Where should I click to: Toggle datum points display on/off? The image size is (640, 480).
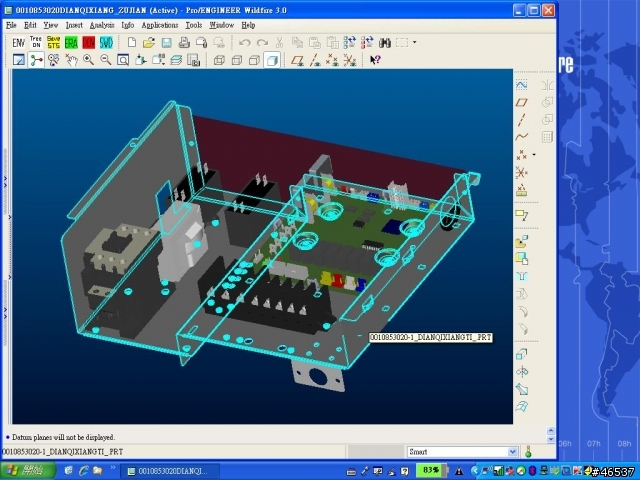[x=332, y=60]
